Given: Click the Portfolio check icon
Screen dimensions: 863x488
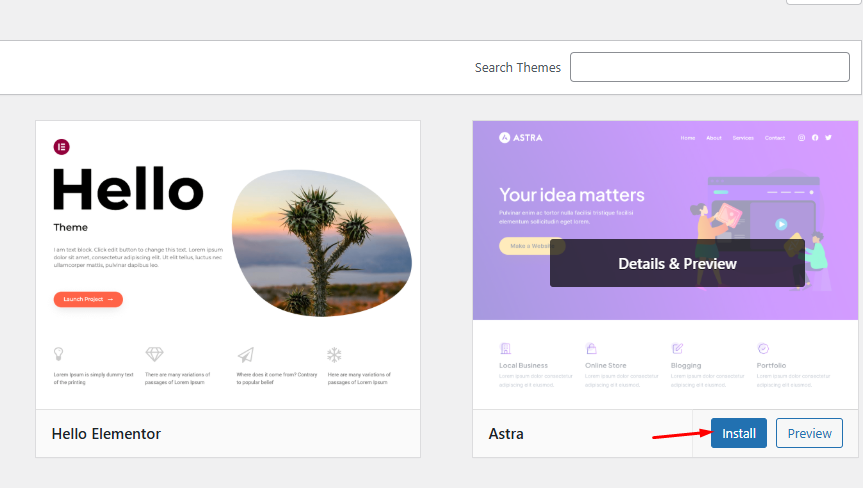Looking at the screenshot, I should point(763,348).
